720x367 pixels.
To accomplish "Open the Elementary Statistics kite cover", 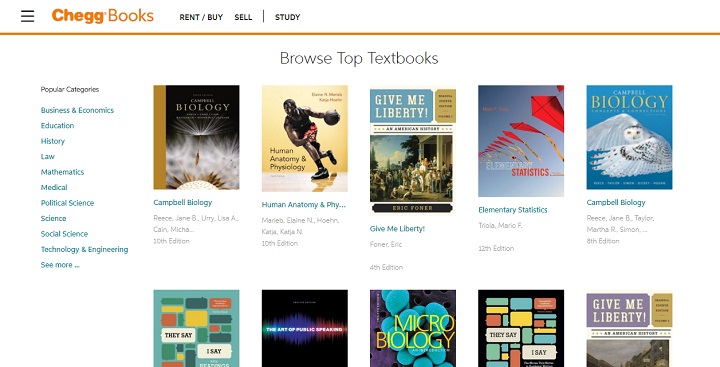I will [521, 141].
